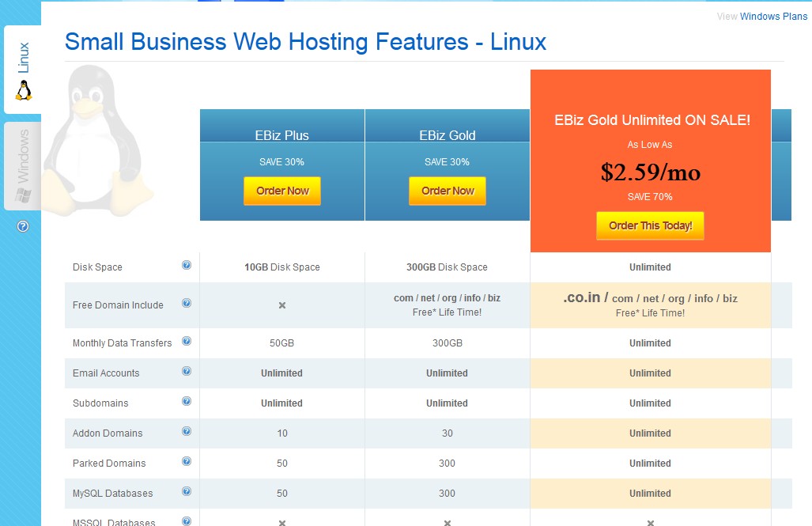The image size is (812, 526).
Task: Click the Email Accounts help icon
Action: pos(187,371)
